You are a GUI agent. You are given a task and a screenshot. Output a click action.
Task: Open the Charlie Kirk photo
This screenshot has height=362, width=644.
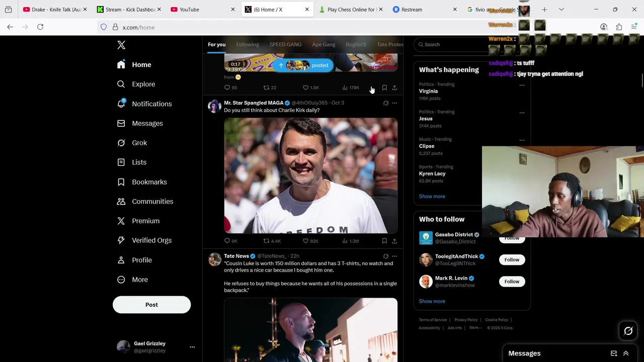[x=310, y=175]
